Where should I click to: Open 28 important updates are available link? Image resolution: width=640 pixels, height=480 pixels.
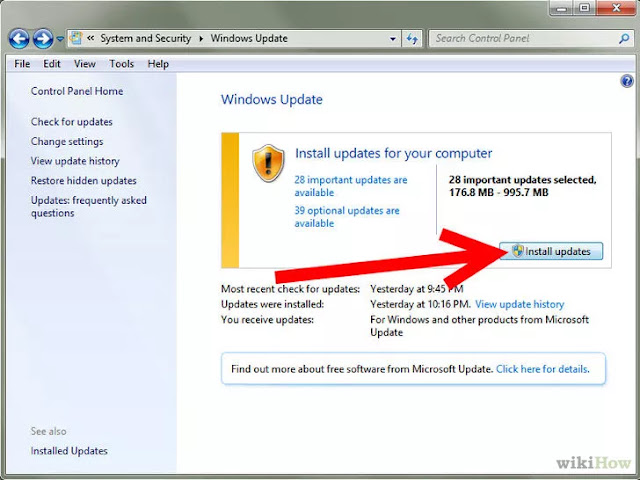351,186
